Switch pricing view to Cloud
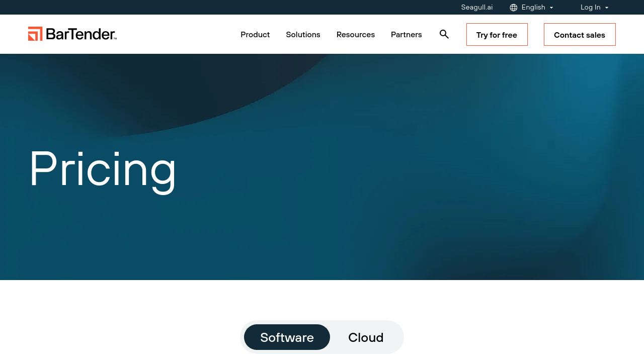The image size is (644, 362). [x=365, y=337]
